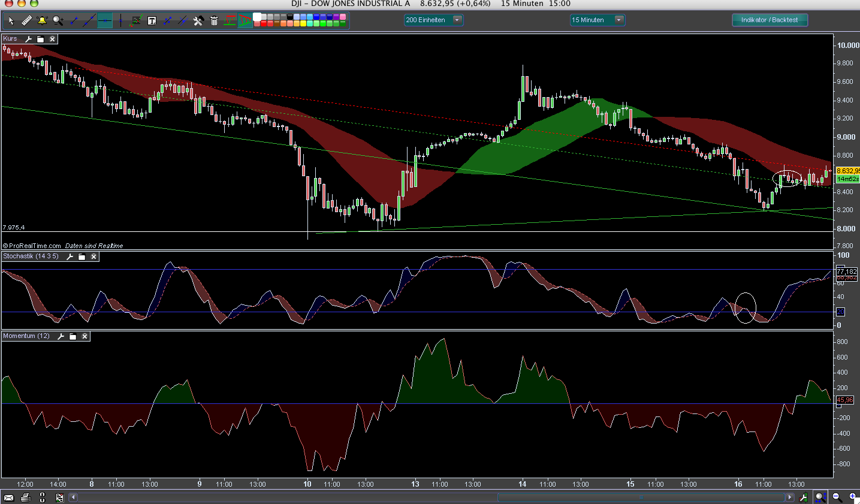Click the chain link charts icon

(42, 497)
